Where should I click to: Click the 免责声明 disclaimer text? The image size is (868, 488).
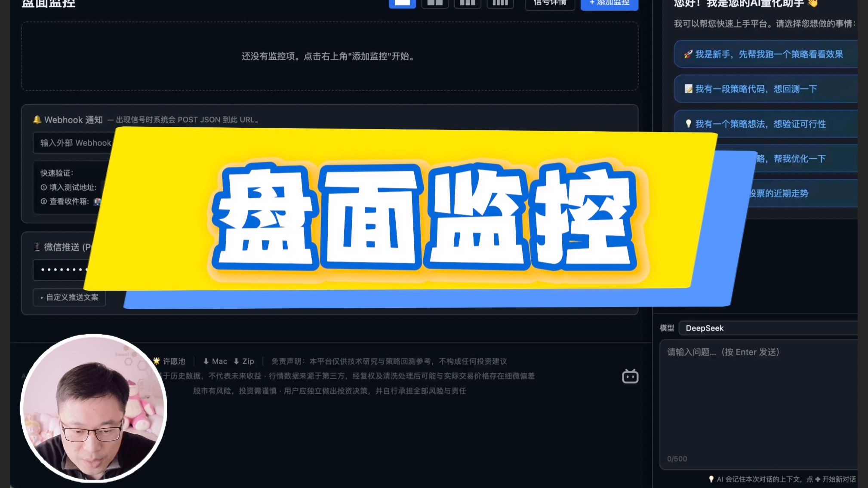pyautogui.click(x=389, y=361)
